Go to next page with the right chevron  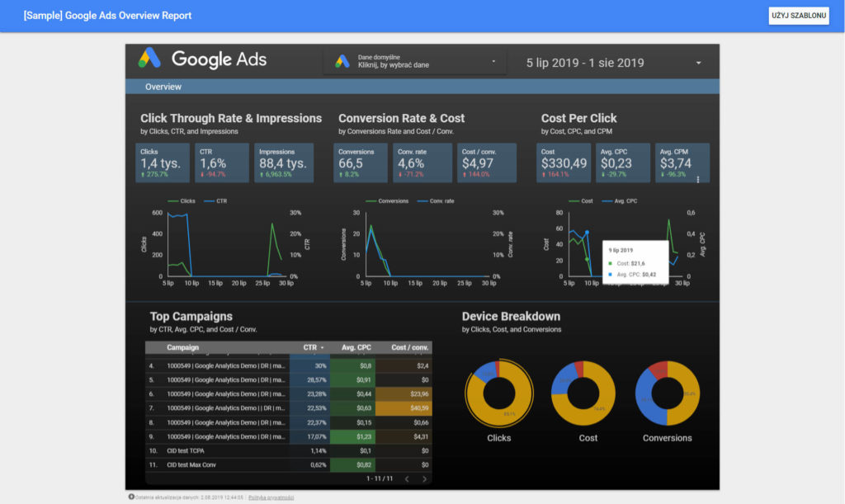[x=426, y=478]
